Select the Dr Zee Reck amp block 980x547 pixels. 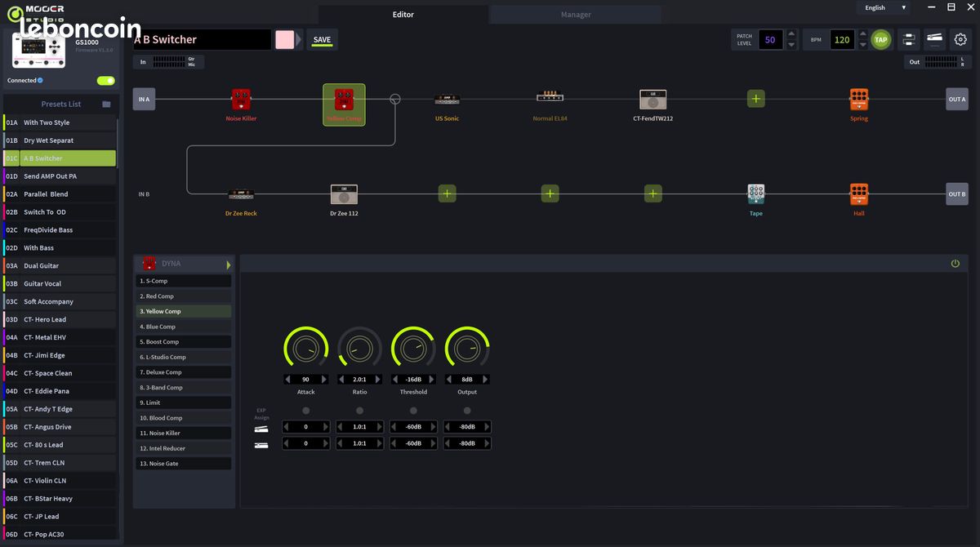point(241,194)
